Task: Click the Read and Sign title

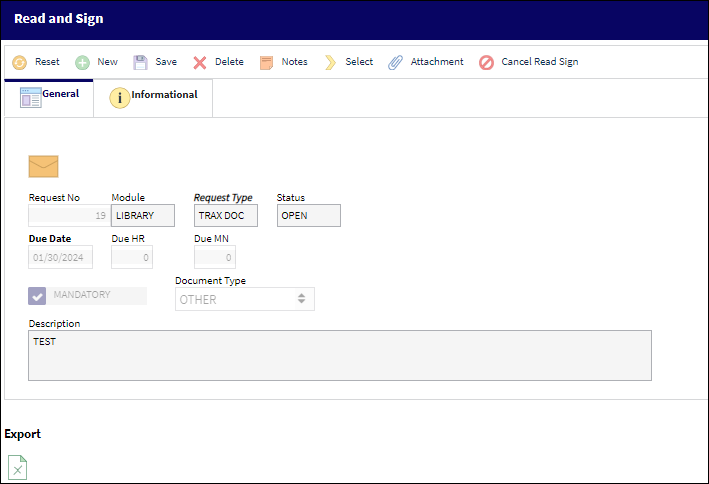Action: click(x=59, y=19)
